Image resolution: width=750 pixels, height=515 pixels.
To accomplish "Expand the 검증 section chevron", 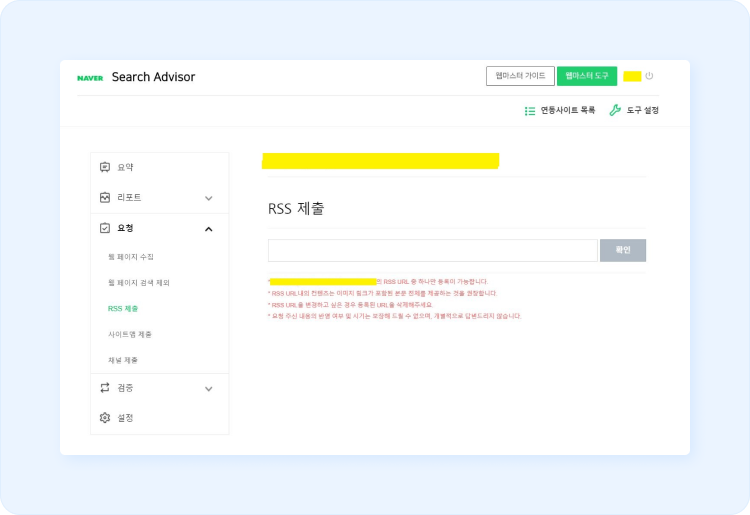I will click(208, 388).
